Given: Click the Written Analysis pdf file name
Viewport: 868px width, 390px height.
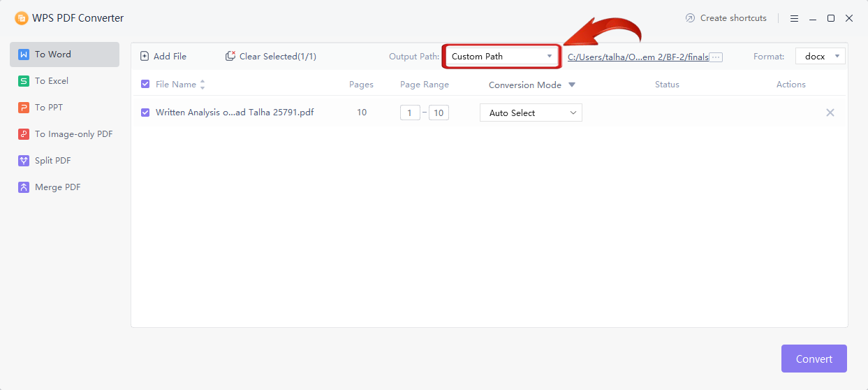Looking at the screenshot, I should tap(235, 113).
